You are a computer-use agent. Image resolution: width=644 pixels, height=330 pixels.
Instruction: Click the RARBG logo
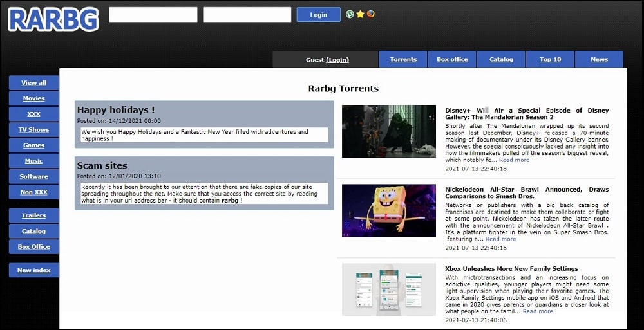point(53,19)
